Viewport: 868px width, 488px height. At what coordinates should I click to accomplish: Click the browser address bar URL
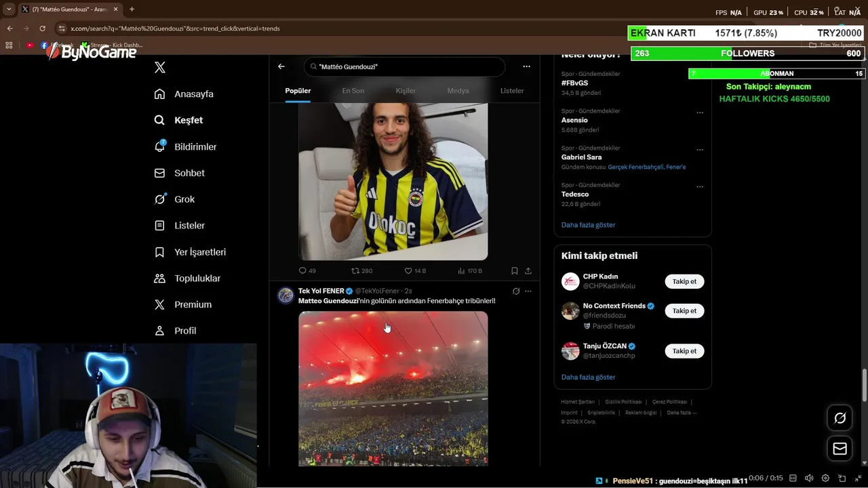175,28
